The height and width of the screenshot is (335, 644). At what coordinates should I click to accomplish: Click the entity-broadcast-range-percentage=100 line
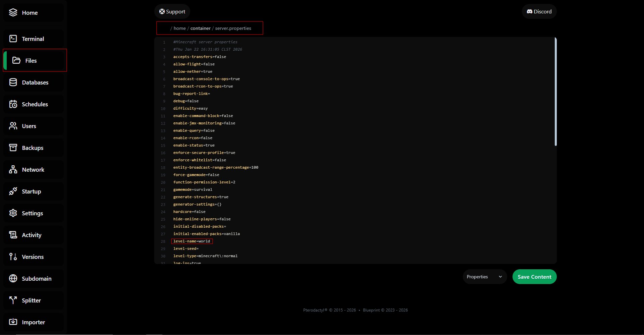point(216,167)
